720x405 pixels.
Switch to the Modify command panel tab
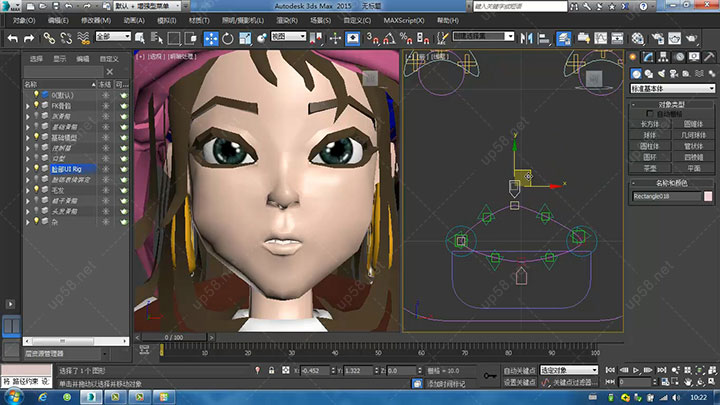click(648, 57)
